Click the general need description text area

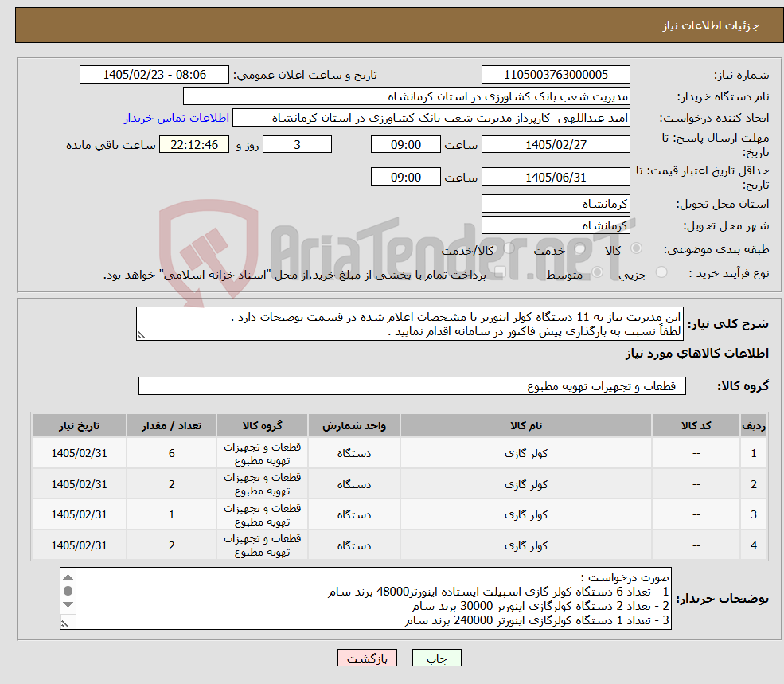[409, 324]
